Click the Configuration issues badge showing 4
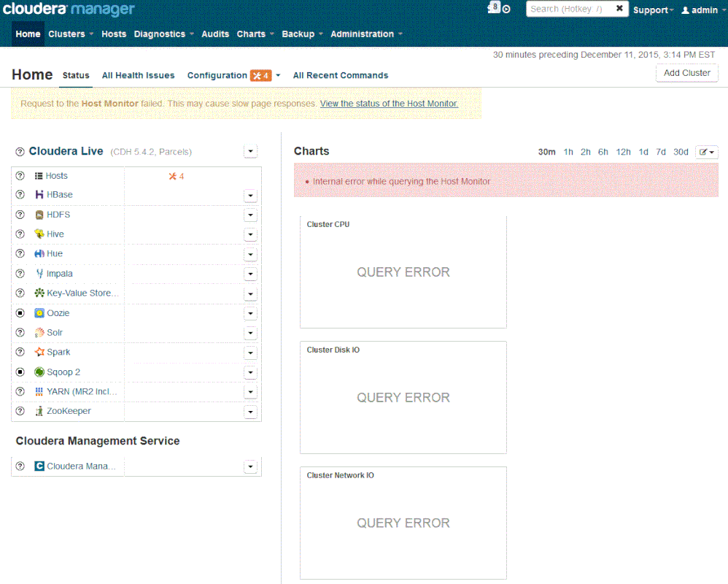The image size is (728, 584). click(x=260, y=75)
